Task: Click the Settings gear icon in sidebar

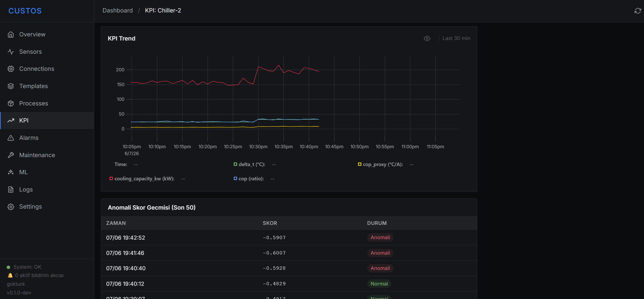Action: pyautogui.click(x=11, y=207)
